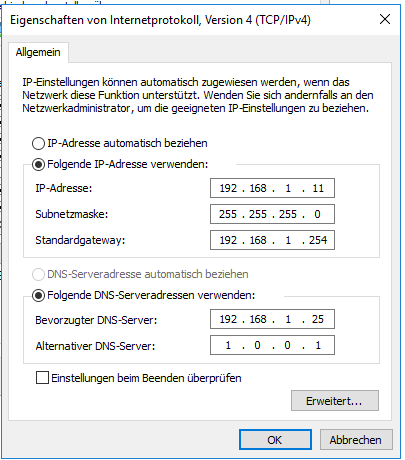This screenshot has width=405, height=460.
Task: Click first octet 192 of IP-Adresse field
Action: (228, 188)
